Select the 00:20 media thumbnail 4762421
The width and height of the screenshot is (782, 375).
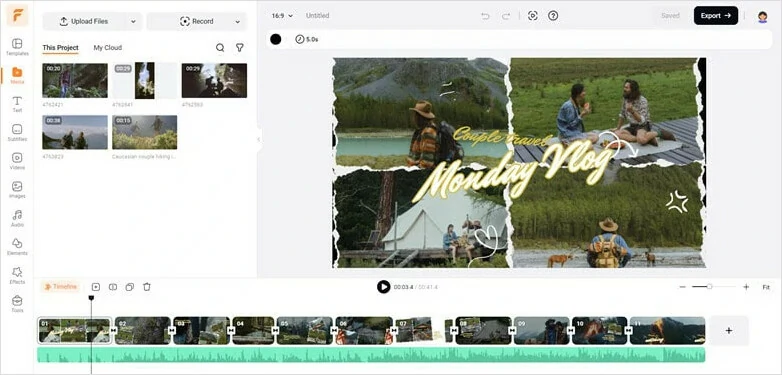[75, 80]
